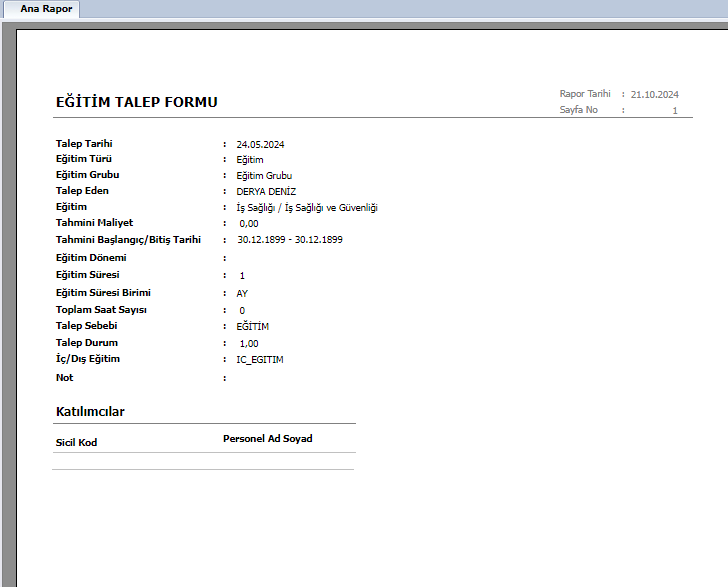Select the date value 24.05.2024
The width and height of the screenshot is (728, 587).
click(260, 145)
